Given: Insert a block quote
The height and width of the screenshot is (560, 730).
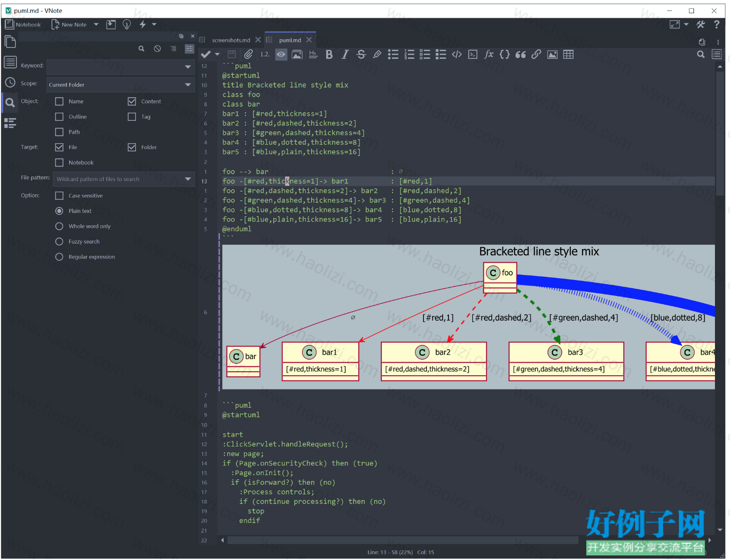Looking at the screenshot, I should [521, 55].
